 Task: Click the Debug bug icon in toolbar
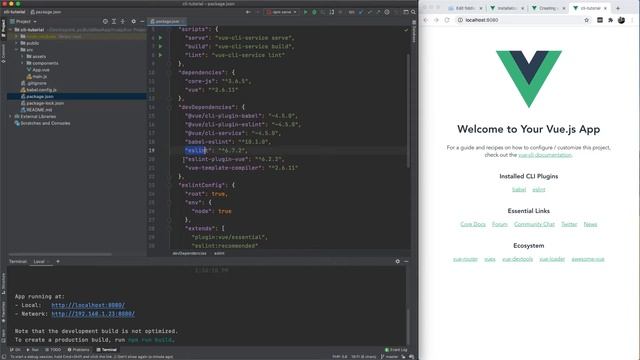314,12
